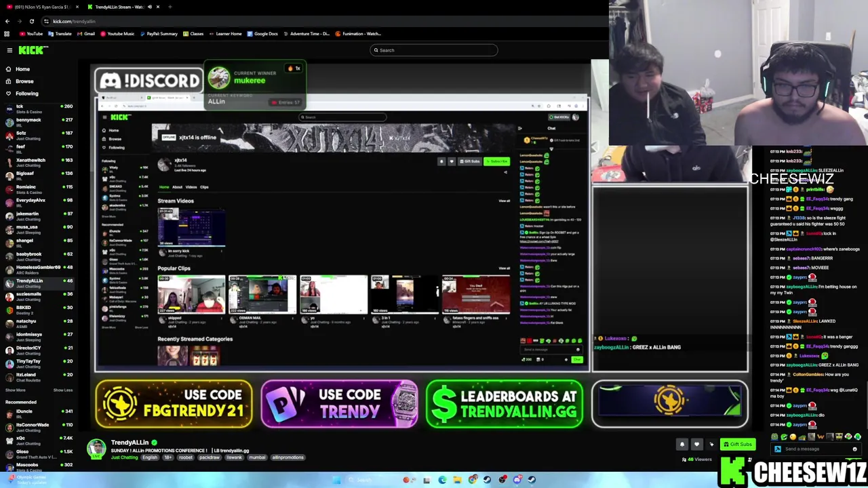The width and height of the screenshot is (868, 488).
Task: Open xQc recommended channel
Action: coord(39,441)
